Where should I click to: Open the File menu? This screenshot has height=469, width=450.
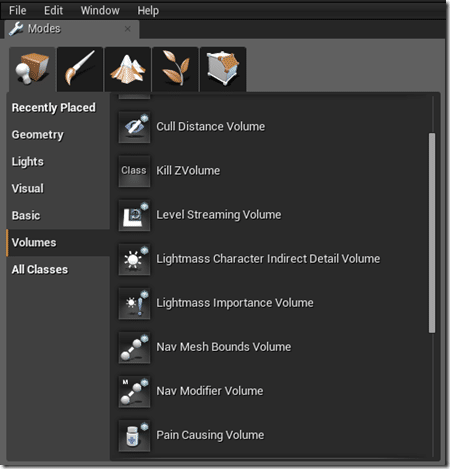coord(18,11)
